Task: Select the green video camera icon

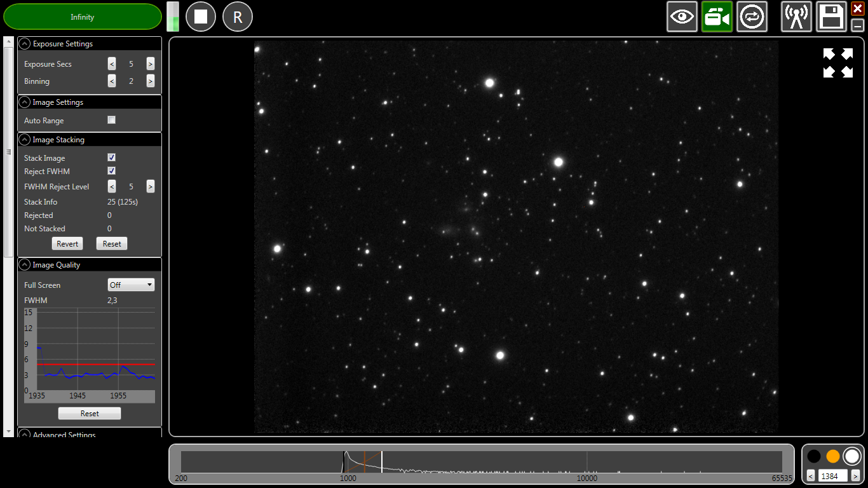Action: (717, 17)
